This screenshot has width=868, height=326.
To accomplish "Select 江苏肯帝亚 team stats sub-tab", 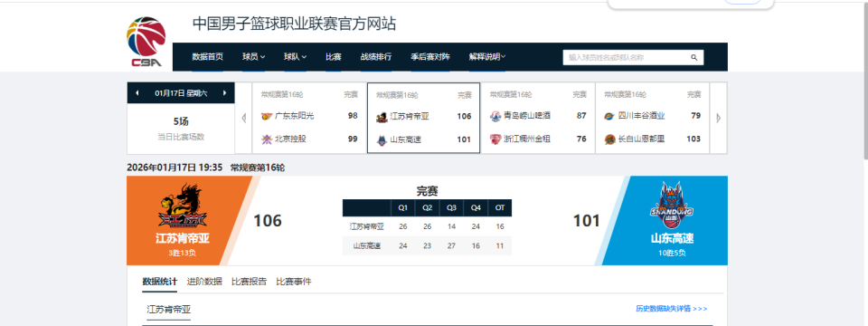I will (169, 310).
